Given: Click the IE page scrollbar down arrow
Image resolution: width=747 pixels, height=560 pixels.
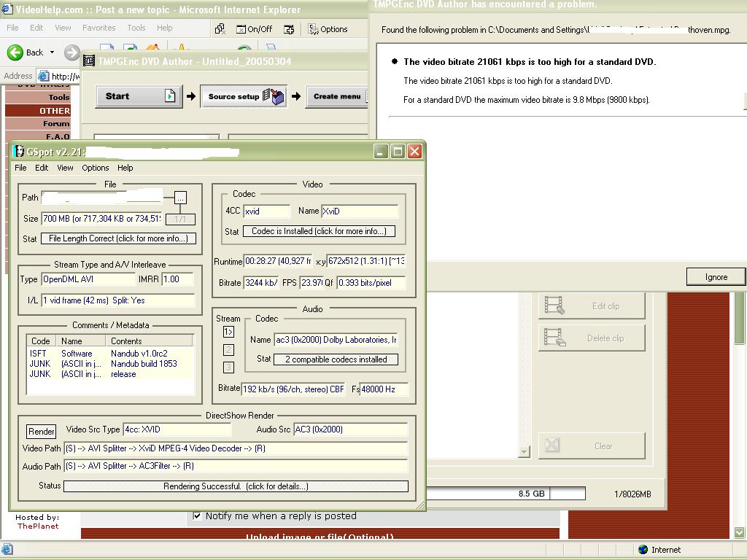Looking at the screenshot, I should click(x=739, y=532).
